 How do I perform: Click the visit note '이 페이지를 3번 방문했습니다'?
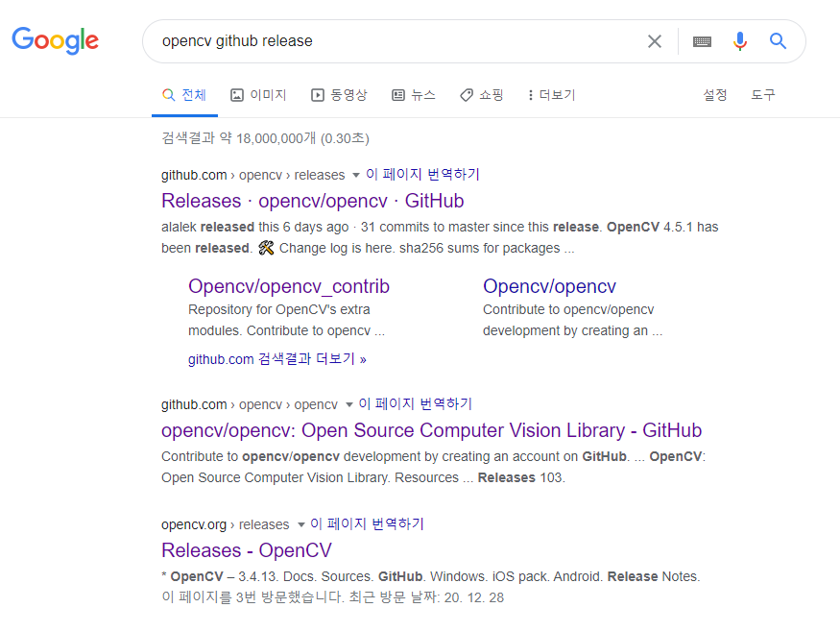252,597
